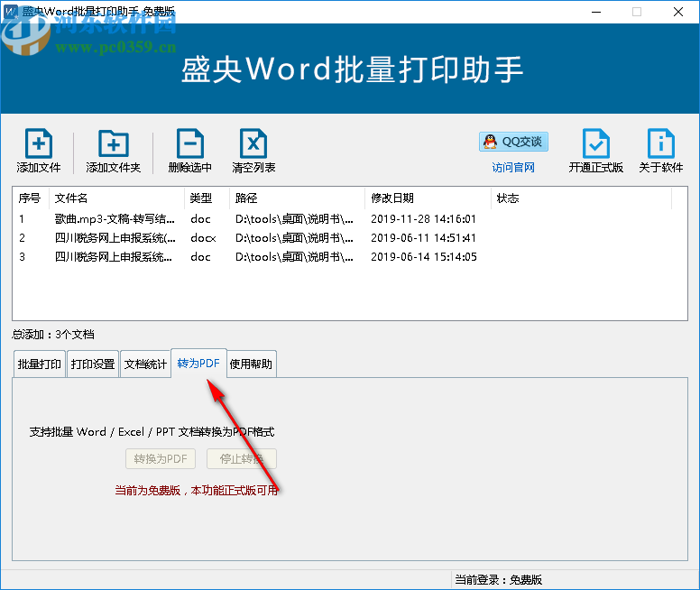Sort by the 类型 column header
Screen dimensions: 700x590
[207, 198]
